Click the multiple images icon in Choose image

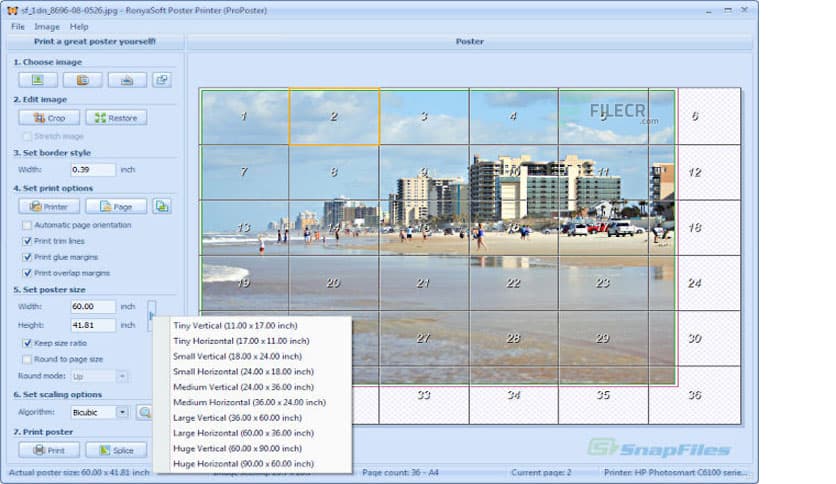[x=162, y=80]
